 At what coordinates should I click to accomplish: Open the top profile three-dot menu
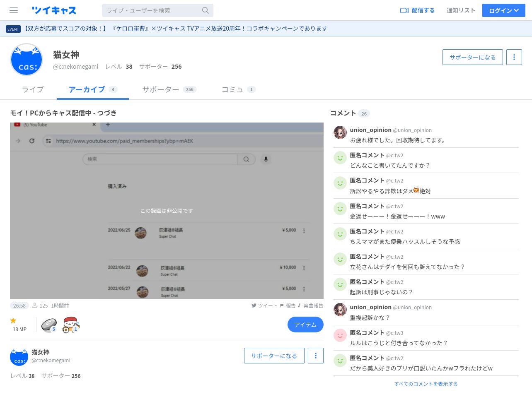click(514, 57)
